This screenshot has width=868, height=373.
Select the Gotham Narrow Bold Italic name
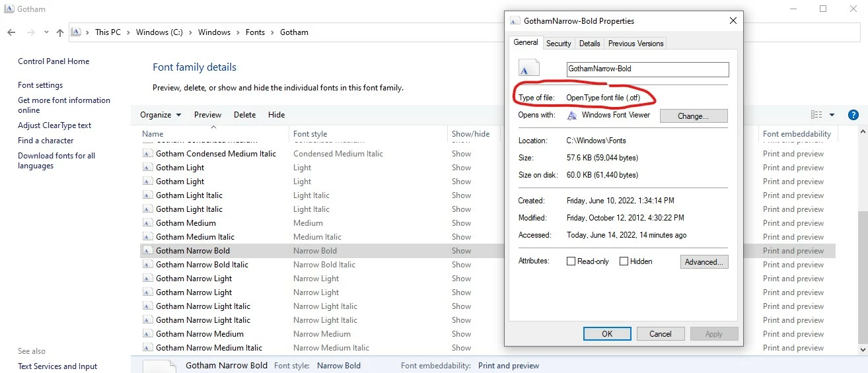click(202, 265)
